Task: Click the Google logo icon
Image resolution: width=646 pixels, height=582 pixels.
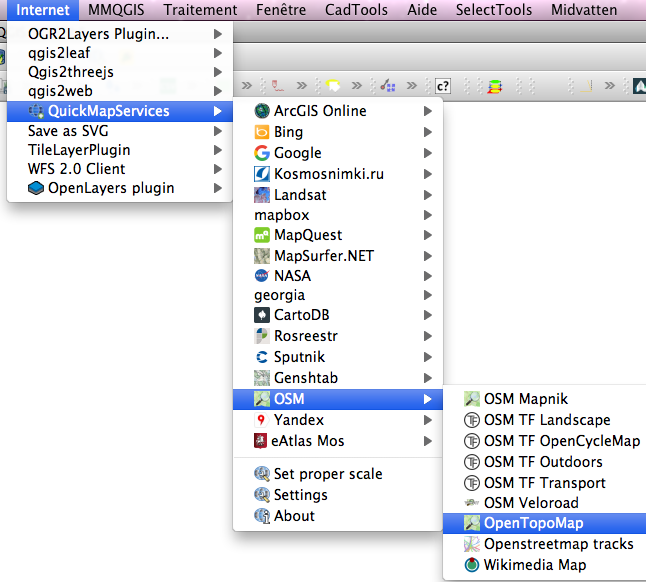Action: (x=262, y=153)
